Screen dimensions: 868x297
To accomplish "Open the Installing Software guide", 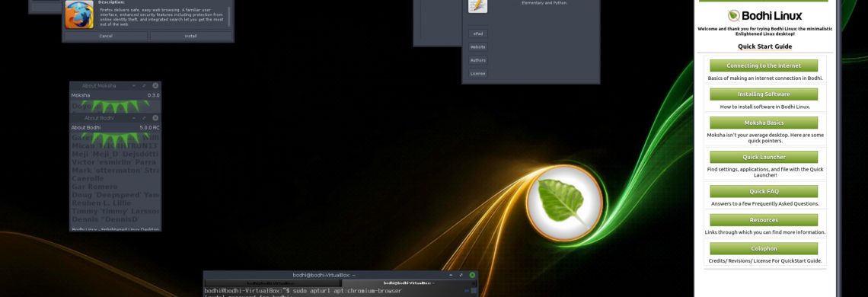I will tap(764, 94).
